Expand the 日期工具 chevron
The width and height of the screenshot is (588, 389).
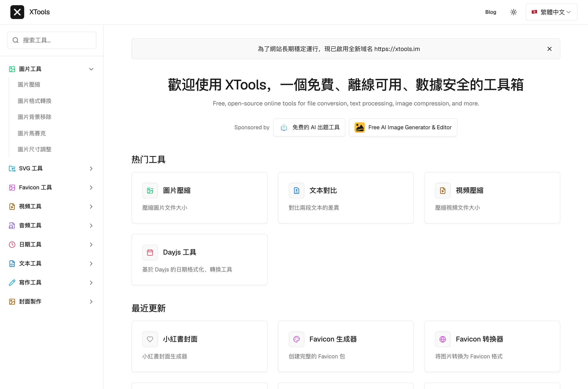coord(91,245)
